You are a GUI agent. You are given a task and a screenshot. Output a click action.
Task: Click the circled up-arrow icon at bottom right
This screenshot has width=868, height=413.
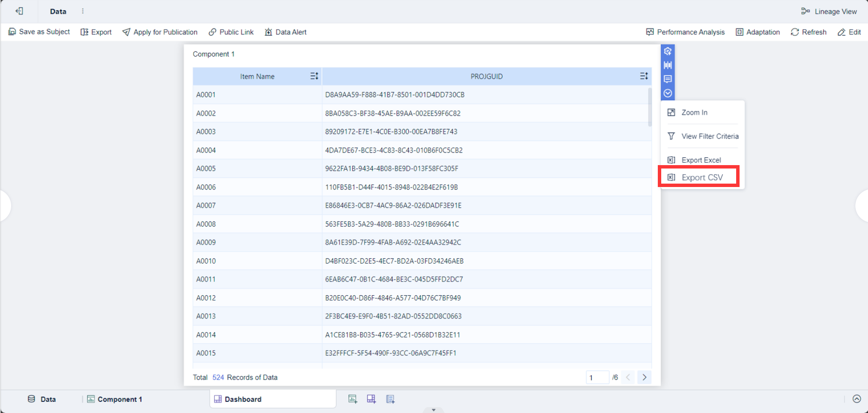pyautogui.click(x=857, y=399)
